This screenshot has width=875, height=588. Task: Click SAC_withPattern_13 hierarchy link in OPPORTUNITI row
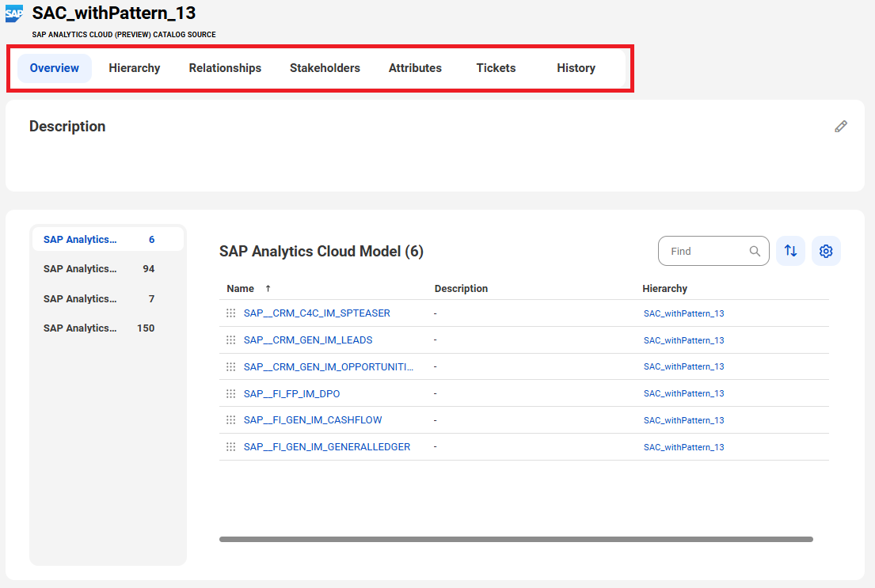click(683, 366)
